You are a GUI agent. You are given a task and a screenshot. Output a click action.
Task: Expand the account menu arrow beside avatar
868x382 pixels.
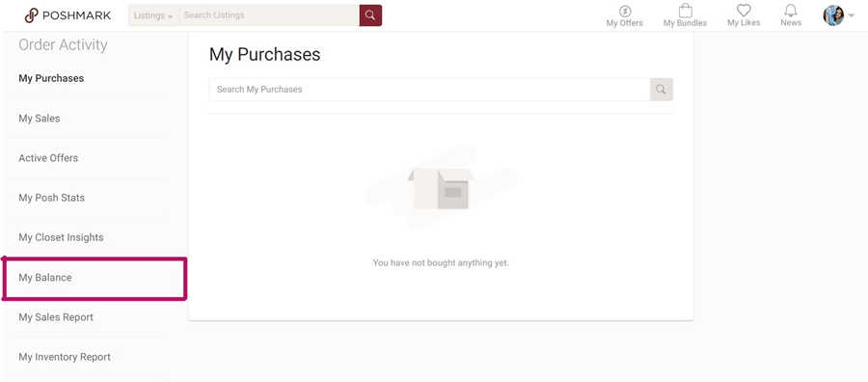pyautogui.click(x=852, y=16)
